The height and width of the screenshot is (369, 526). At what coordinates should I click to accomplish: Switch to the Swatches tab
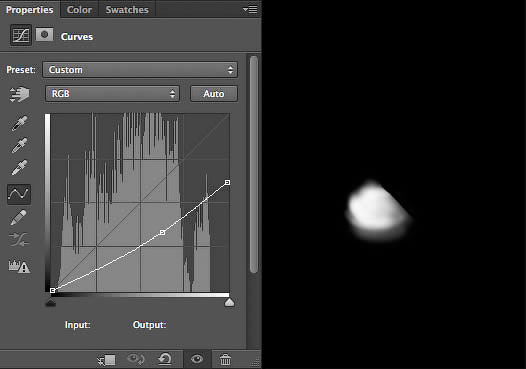[127, 9]
